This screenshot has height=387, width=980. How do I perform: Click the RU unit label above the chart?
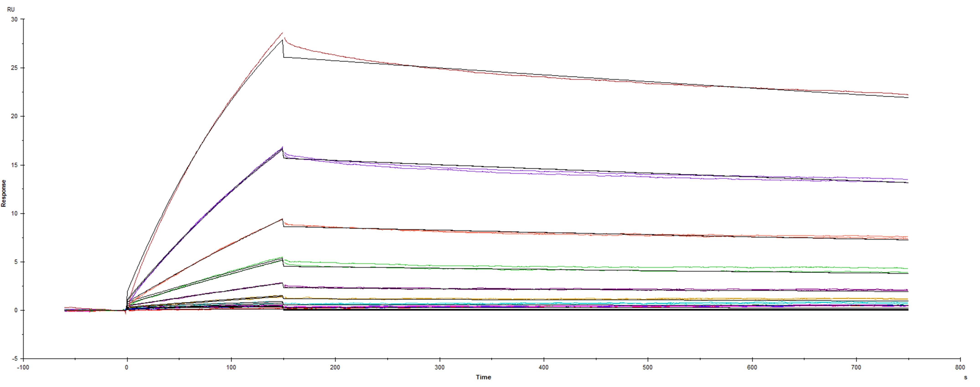click(x=11, y=10)
